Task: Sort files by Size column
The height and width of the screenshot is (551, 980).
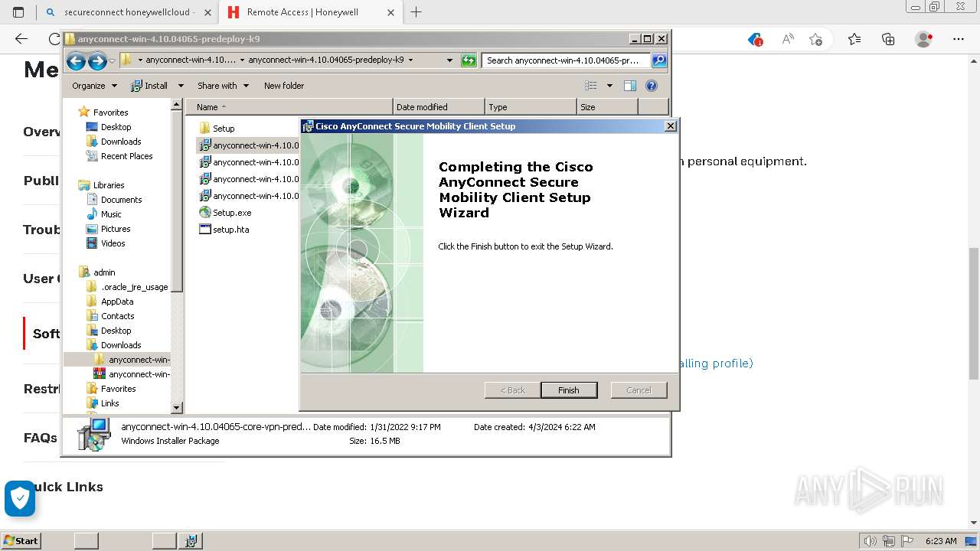Action: [607, 107]
